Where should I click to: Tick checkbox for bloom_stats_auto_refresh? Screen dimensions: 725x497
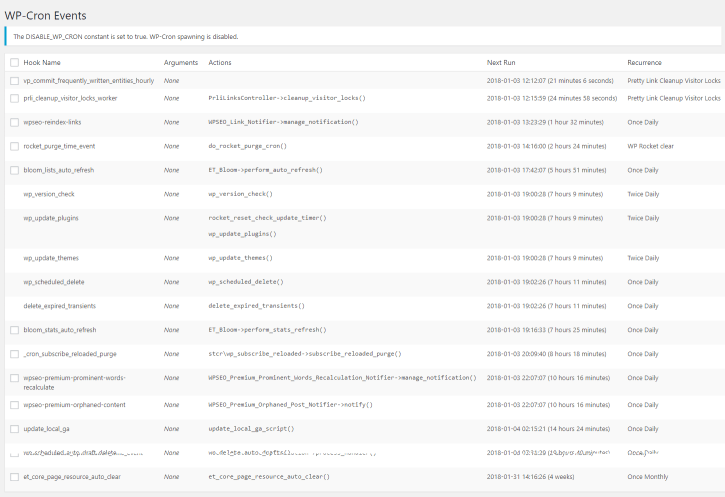14,330
